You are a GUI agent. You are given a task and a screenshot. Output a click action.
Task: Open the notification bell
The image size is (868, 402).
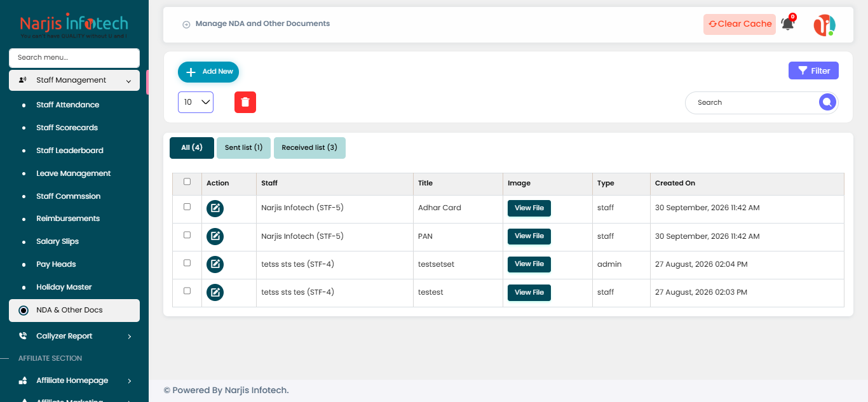click(787, 24)
